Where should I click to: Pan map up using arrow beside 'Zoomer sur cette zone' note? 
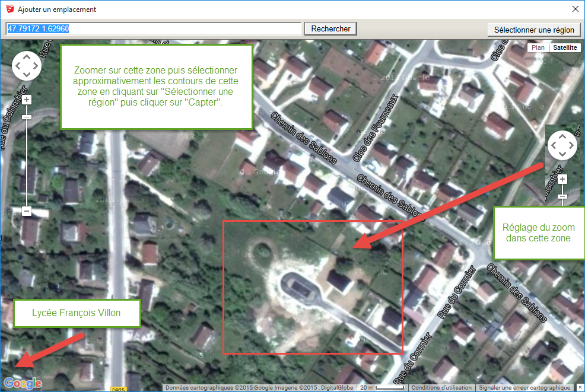click(27, 58)
